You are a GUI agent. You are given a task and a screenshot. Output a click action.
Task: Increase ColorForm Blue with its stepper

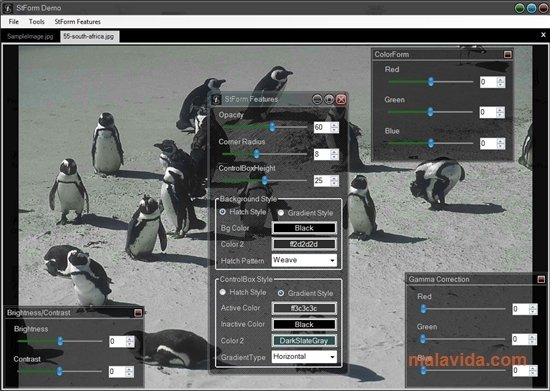[501, 141]
